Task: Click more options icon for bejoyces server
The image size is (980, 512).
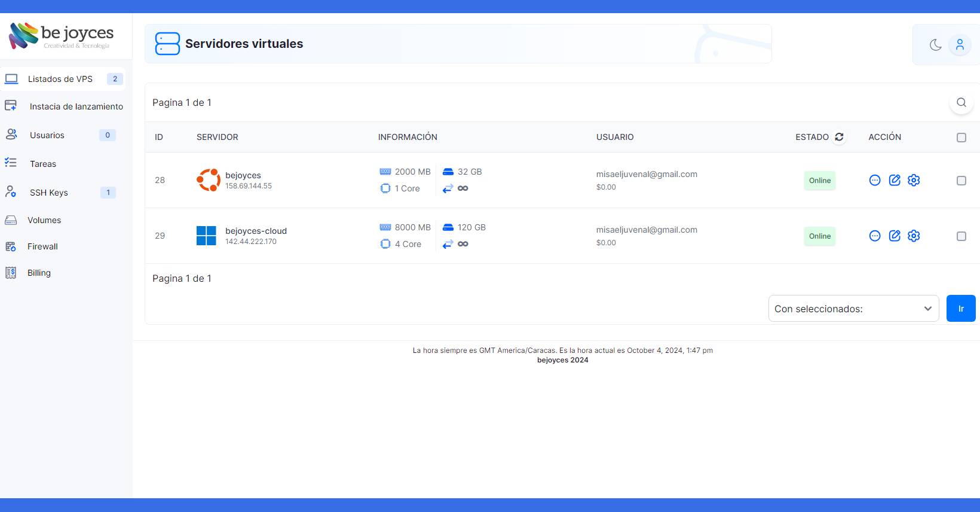Action: [x=874, y=180]
